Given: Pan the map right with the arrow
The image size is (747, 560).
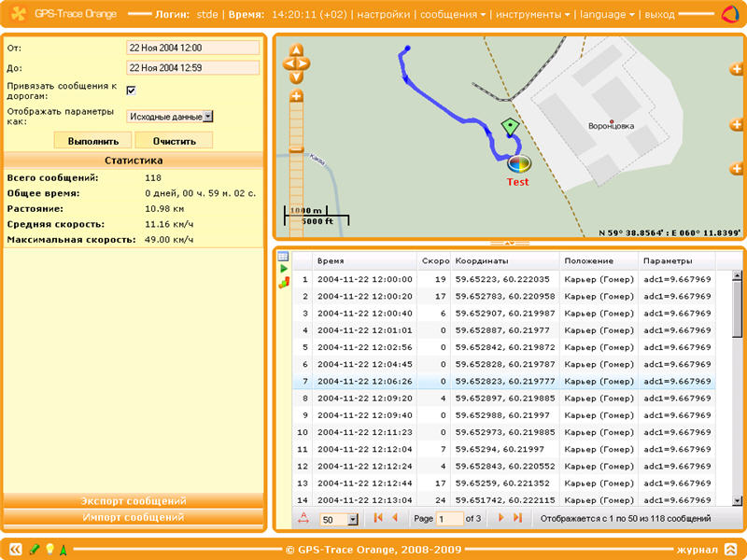Looking at the screenshot, I should point(304,63).
